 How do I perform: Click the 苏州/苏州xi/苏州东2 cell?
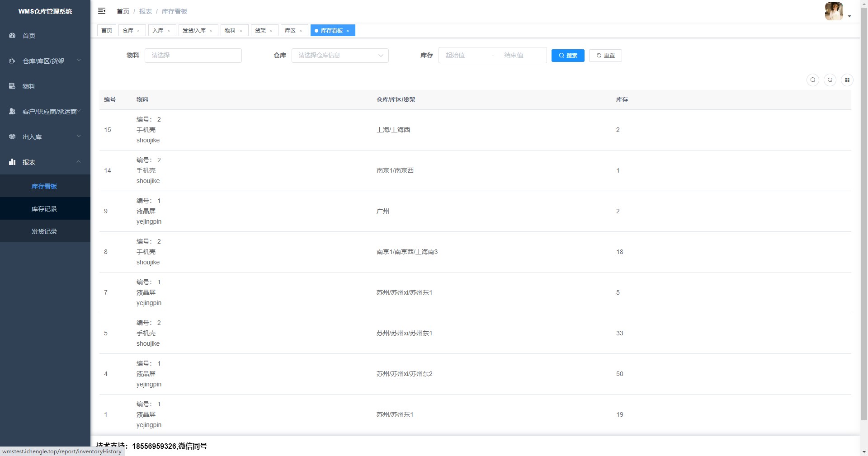404,374
